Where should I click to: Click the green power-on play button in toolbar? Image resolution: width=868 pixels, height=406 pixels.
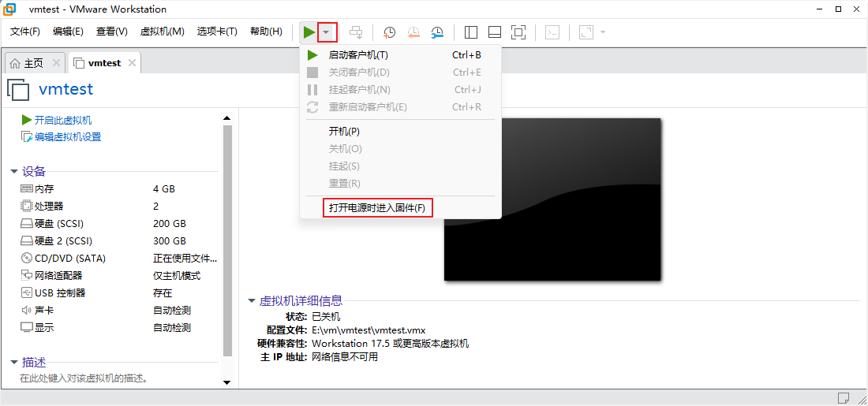point(308,32)
